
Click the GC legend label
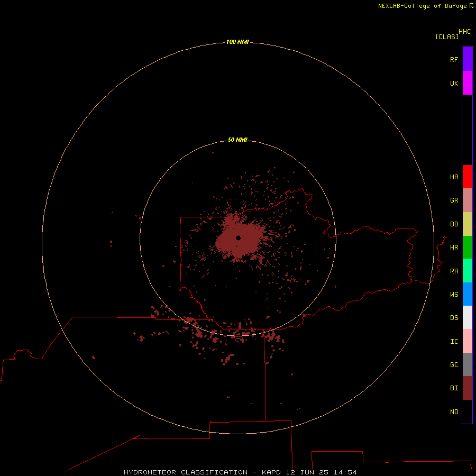tap(454, 365)
